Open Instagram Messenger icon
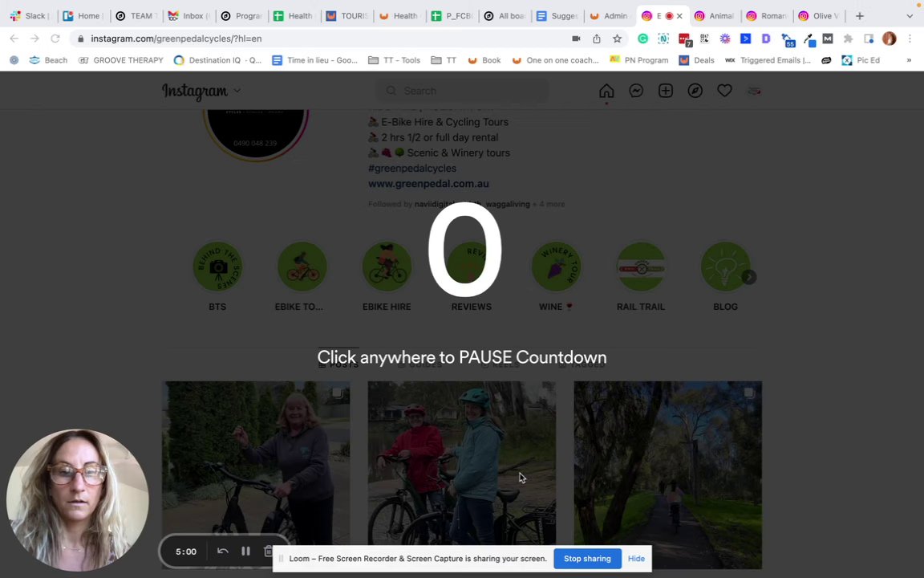 [x=636, y=91]
